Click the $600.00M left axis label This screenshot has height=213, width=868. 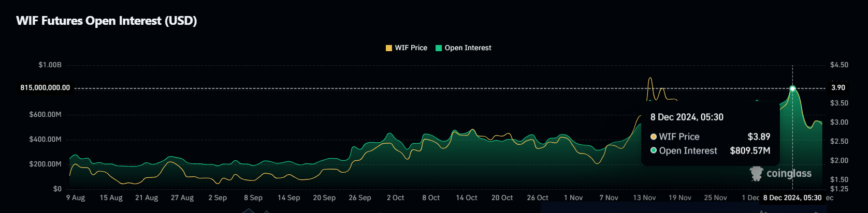click(x=46, y=114)
